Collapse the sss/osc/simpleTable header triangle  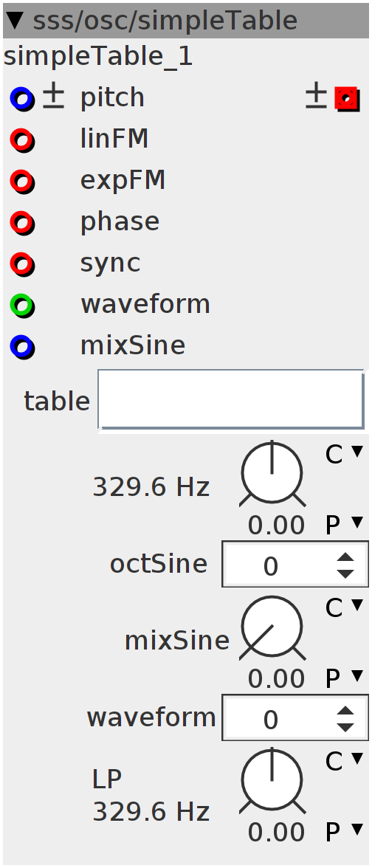point(15,21)
